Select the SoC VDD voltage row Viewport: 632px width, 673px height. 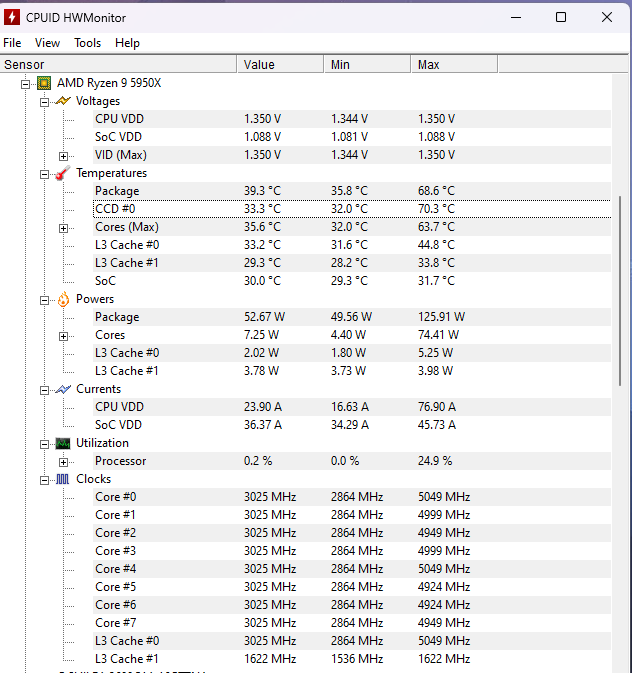tap(352, 137)
